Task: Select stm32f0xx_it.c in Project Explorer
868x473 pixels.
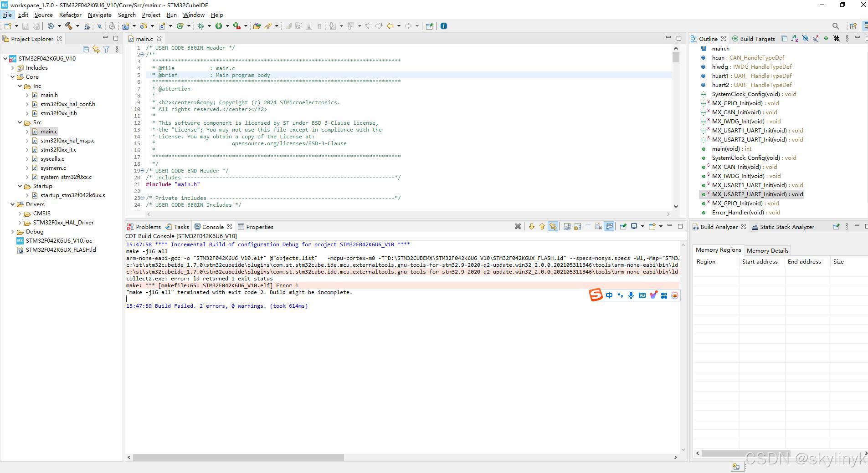Action: coord(58,149)
